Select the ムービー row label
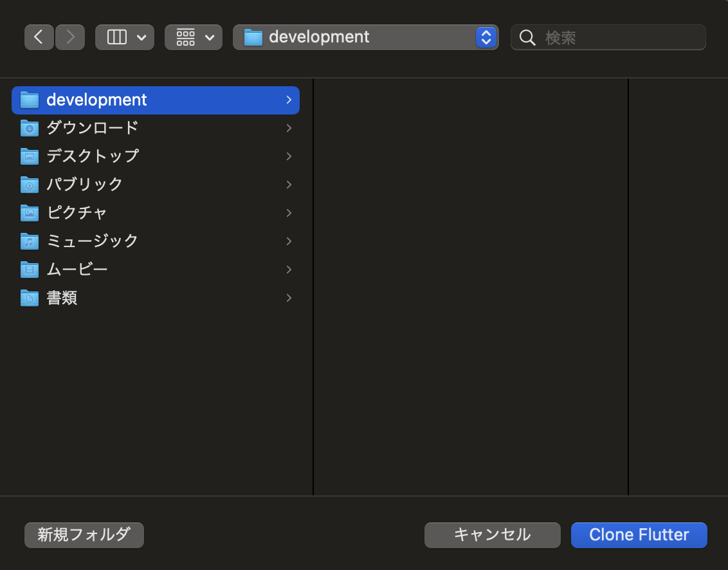 77,270
